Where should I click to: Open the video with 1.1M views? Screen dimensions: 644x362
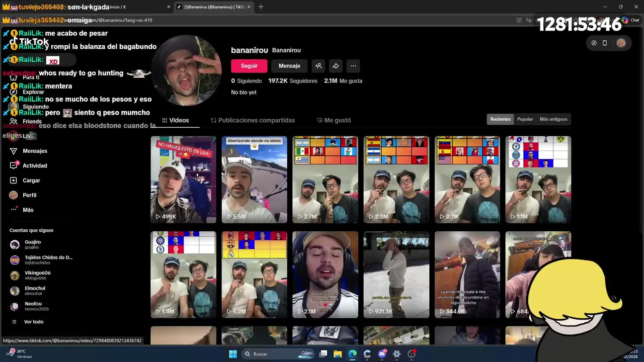pos(538,179)
